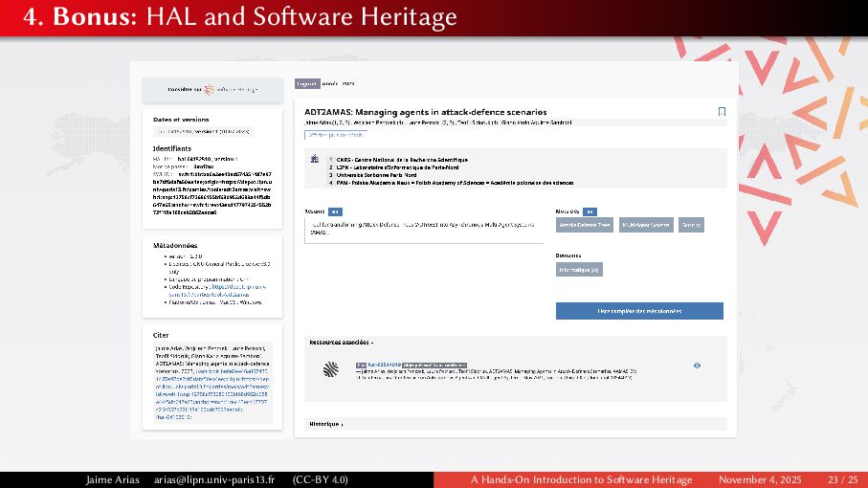The height and width of the screenshot is (488, 868).
Task: Click the HAL logo in associated resources
Action: (330, 369)
